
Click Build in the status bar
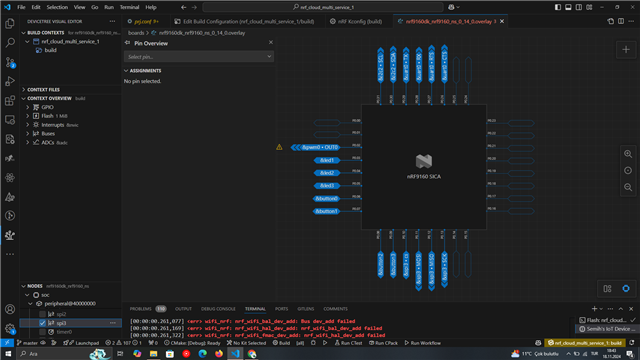point(282,343)
